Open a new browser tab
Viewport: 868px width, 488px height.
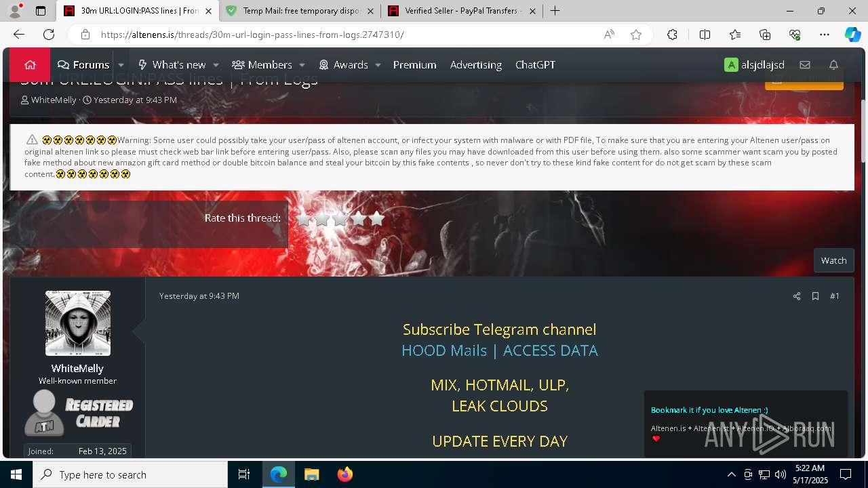click(x=555, y=11)
